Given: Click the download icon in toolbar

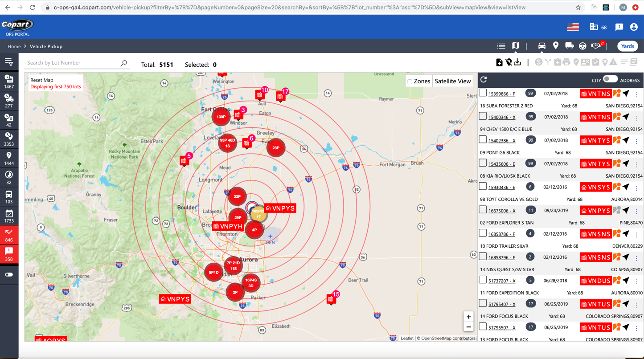Looking at the screenshot, I should tap(517, 62).
